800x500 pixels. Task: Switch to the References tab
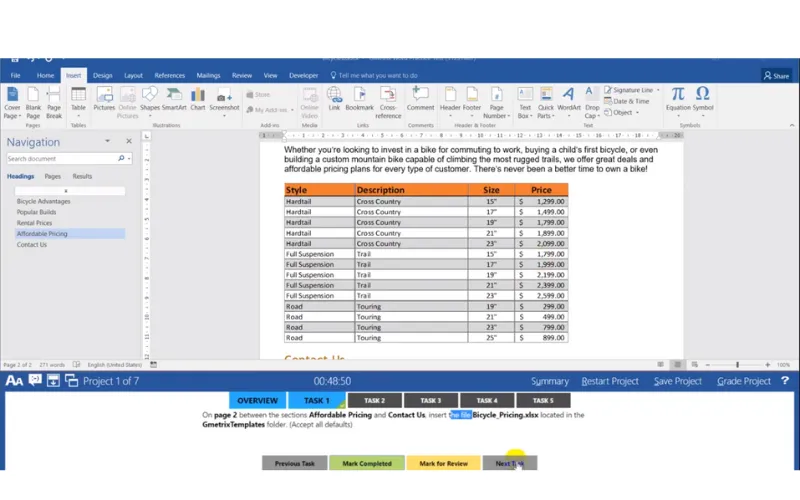point(170,76)
